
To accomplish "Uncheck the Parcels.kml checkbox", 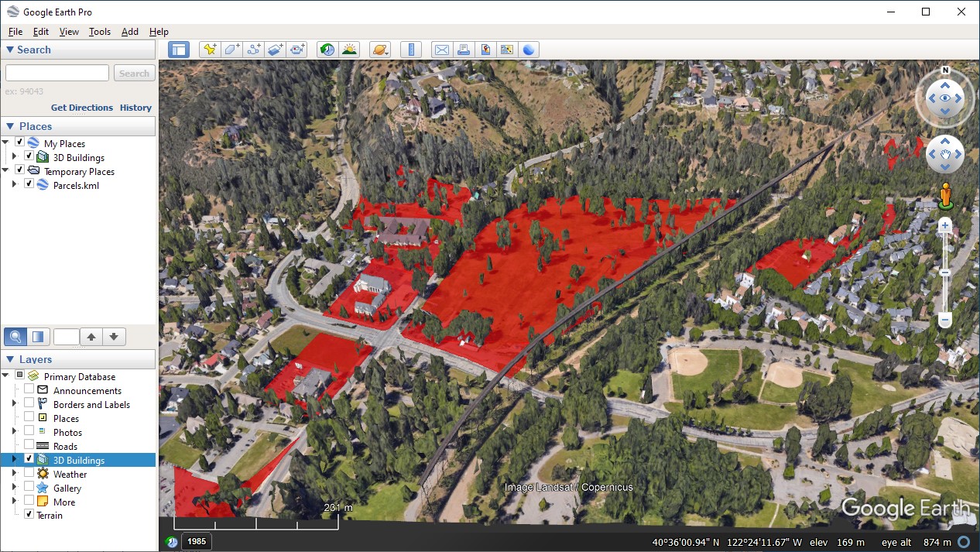I will (29, 184).
